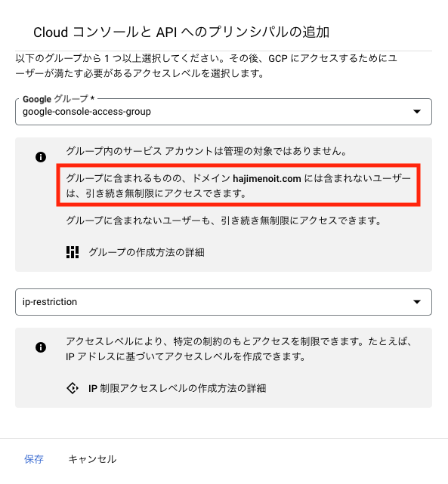Expand the ip-restriction dropdown arrow
The image size is (448, 484).
[417, 301]
